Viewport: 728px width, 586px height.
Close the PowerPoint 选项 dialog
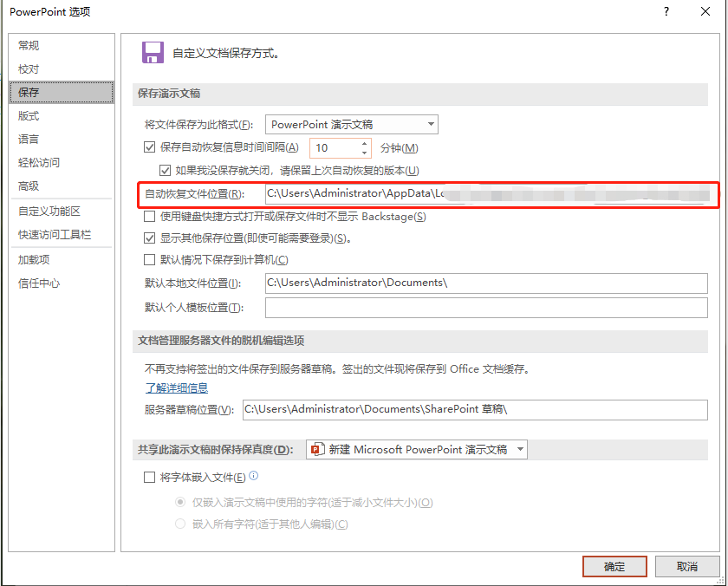[x=705, y=11]
